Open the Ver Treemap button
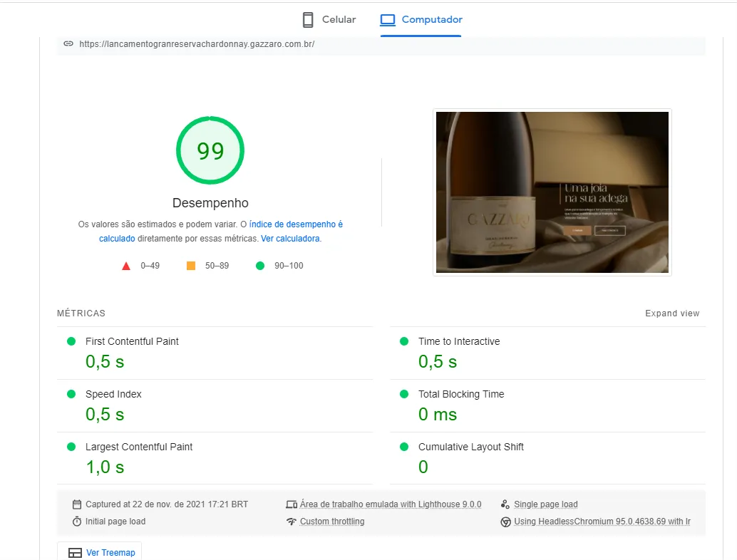The image size is (737, 560). click(99, 552)
